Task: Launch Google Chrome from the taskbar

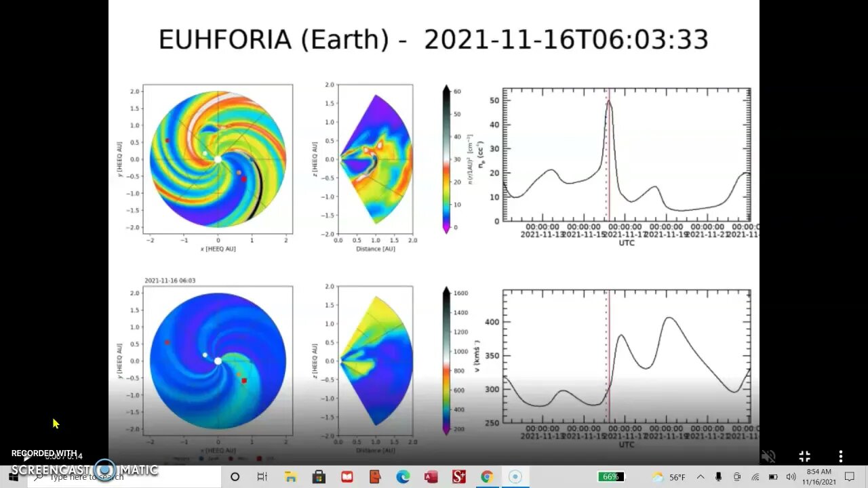Action: click(486, 477)
